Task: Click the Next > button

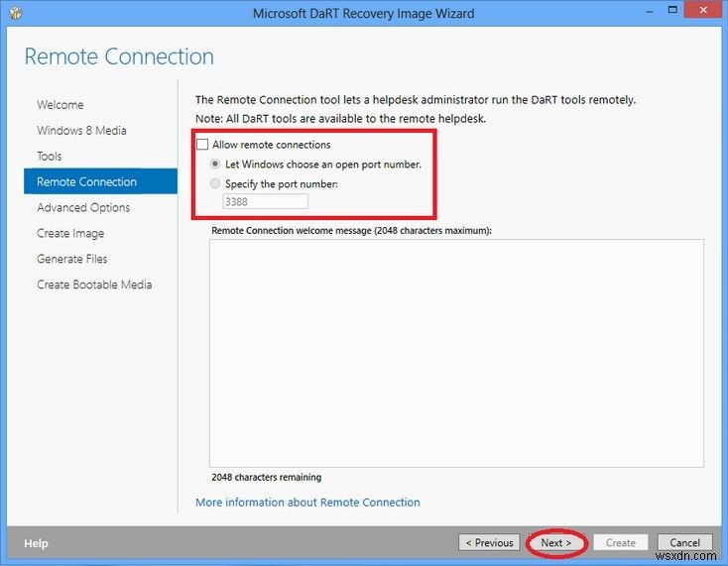Action: [x=555, y=542]
